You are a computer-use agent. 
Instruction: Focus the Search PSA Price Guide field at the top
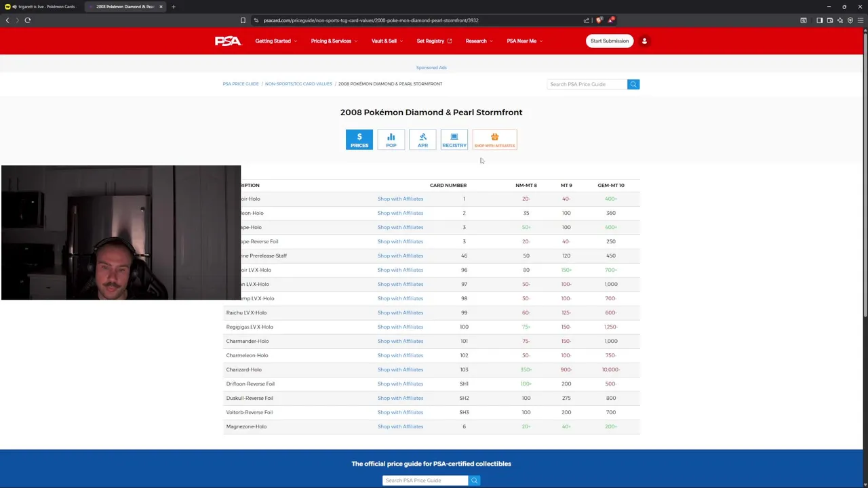click(587, 84)
